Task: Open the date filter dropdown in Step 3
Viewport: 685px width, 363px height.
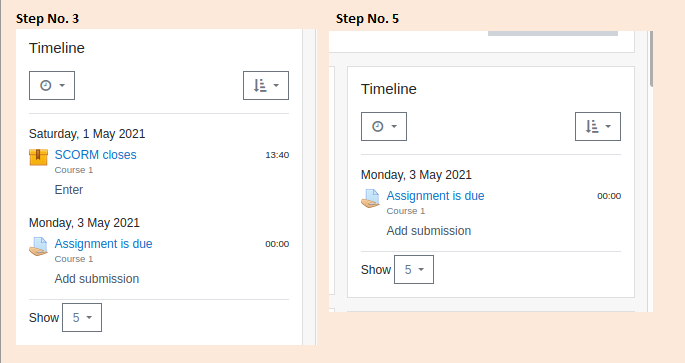Action: click(52, 86)
